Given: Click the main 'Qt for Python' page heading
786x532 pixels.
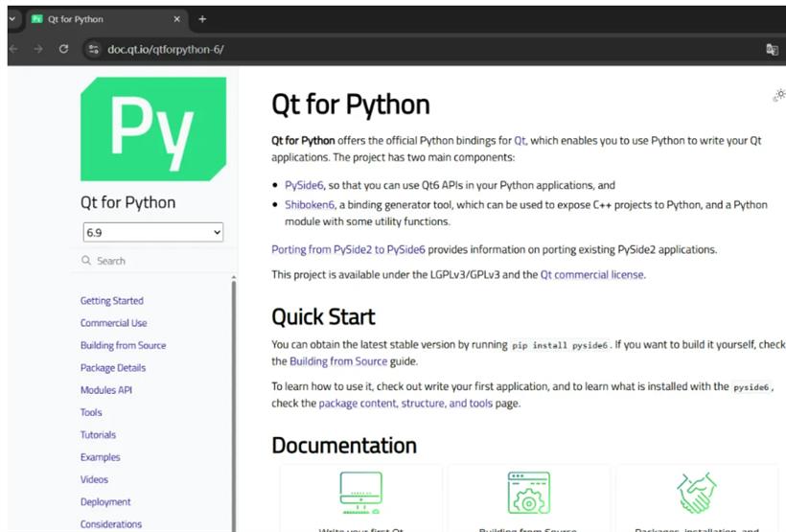Looking at the screenshot, I should [x=351, y=104].
